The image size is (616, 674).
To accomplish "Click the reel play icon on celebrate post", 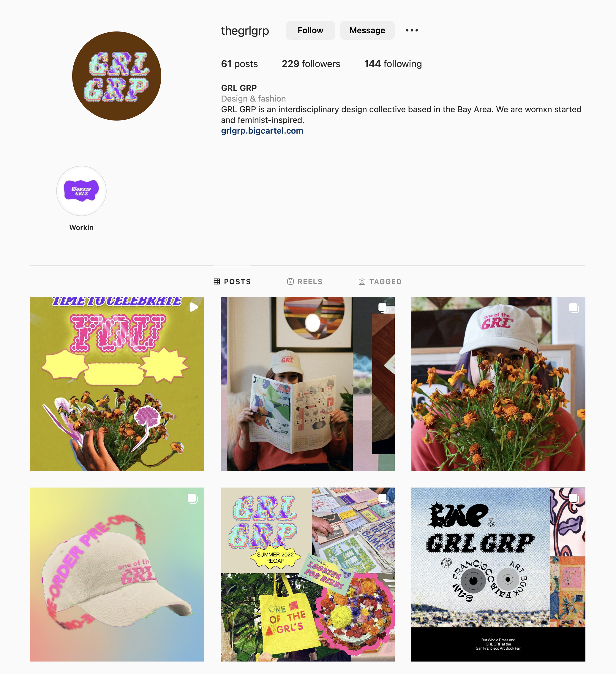I will click(194, 307).
